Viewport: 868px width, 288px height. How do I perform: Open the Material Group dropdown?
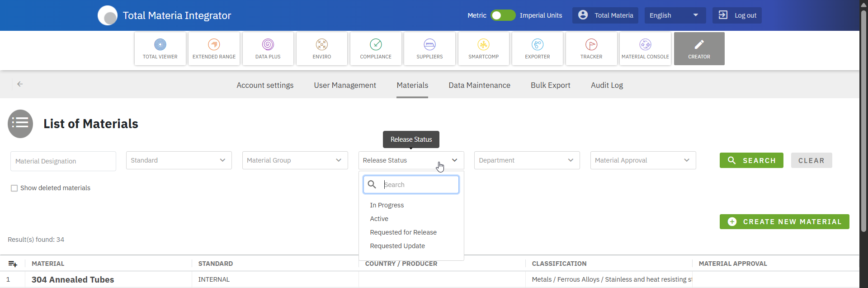pyautogui.click(x=295, y=160)
